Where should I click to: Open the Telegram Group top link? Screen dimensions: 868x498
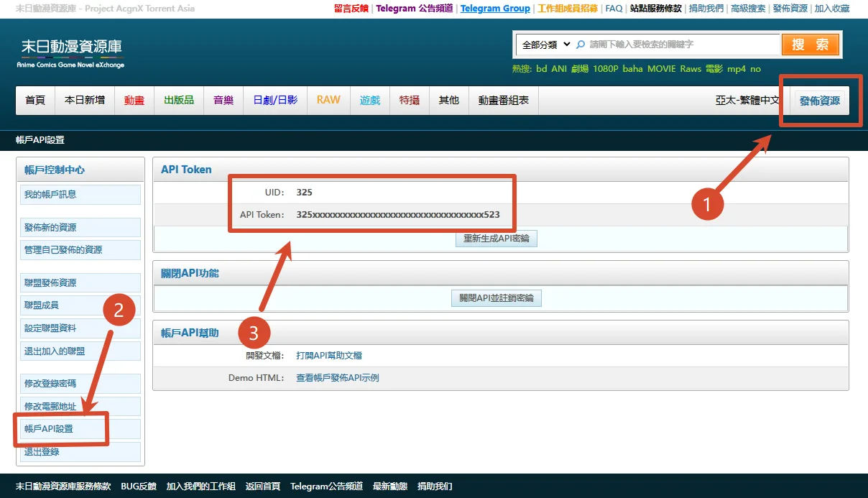pyautogui.click(x=495, y=9)
